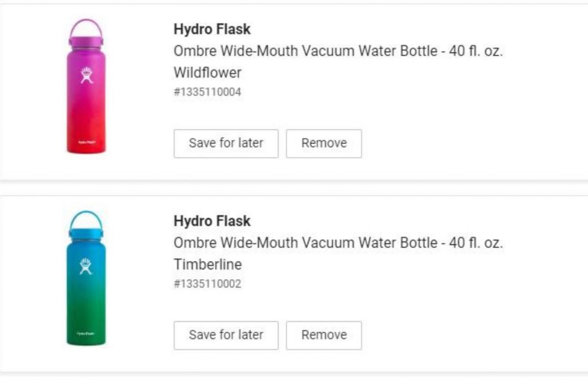This screenshot has width=588, height=383.
Task: Select item number #1335110004
Action: (x=207, y=92)
